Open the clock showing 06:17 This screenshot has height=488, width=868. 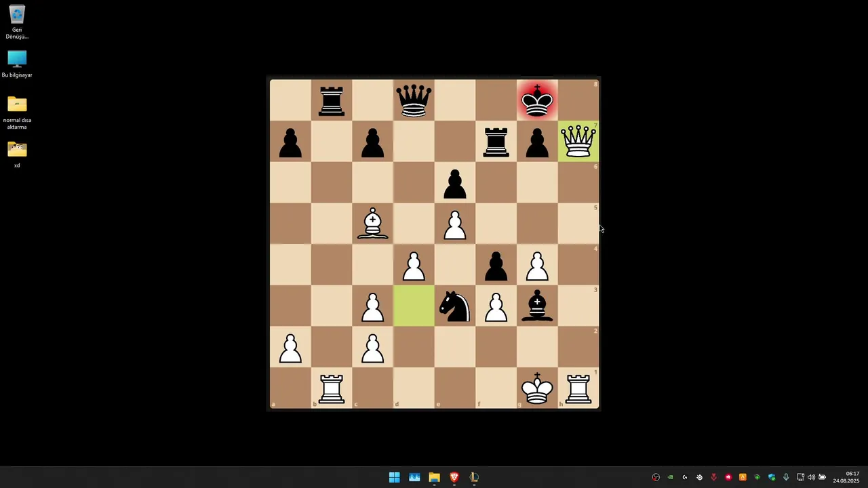(x=846, y=477)
